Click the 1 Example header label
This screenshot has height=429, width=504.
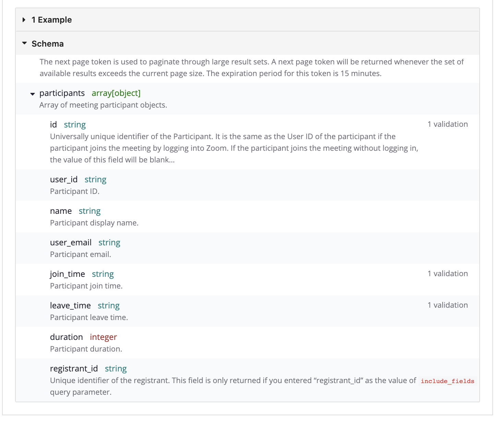[x=52, y=20]
